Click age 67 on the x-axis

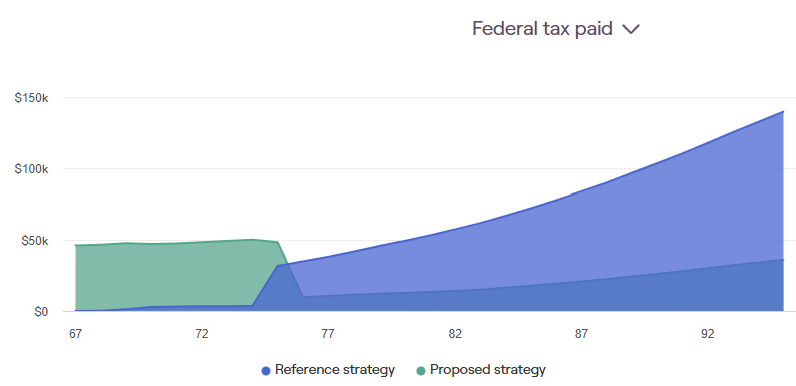75,334
